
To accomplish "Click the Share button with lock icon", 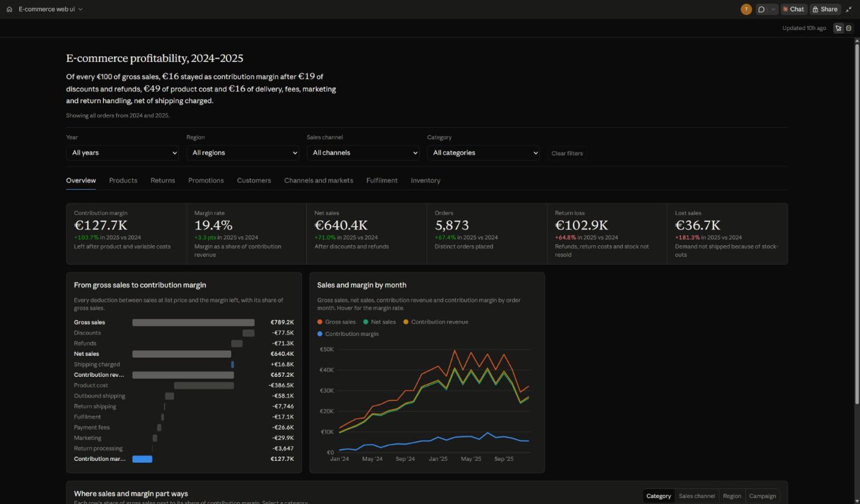I will (x=825, y=9).
